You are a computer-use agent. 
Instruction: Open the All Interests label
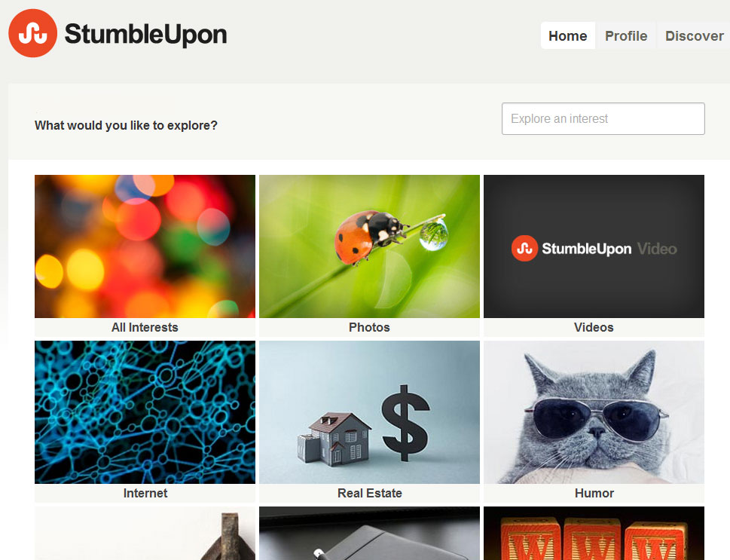[145, 328]
